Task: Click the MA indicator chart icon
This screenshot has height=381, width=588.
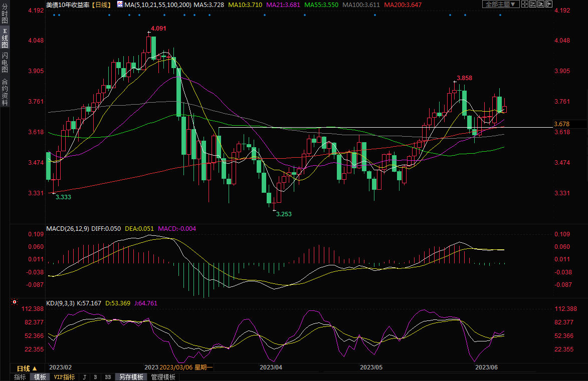Action: pos(119,5)
